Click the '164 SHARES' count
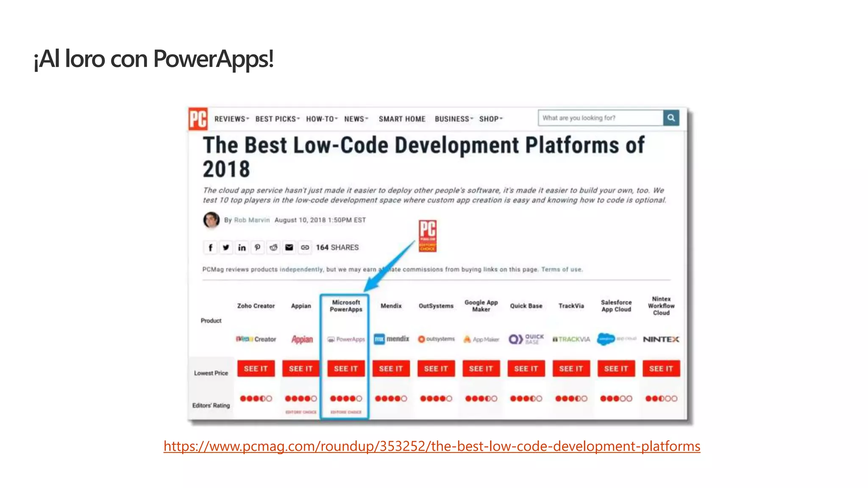 coord(337,247)
